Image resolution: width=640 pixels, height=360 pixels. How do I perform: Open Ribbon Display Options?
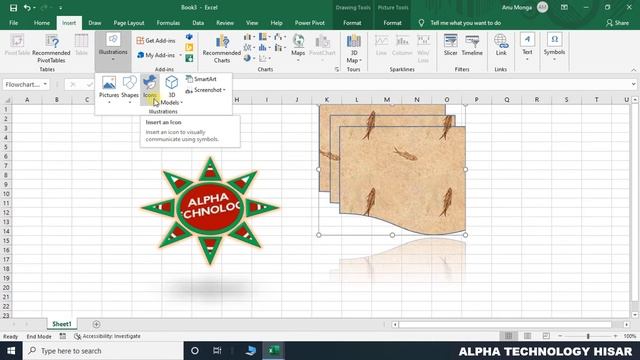564,8
